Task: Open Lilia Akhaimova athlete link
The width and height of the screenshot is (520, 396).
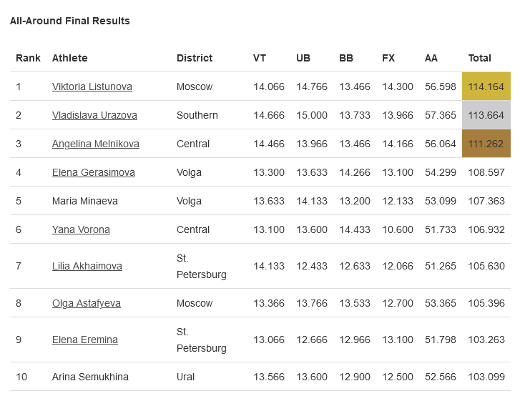Action: click(87, 266)
